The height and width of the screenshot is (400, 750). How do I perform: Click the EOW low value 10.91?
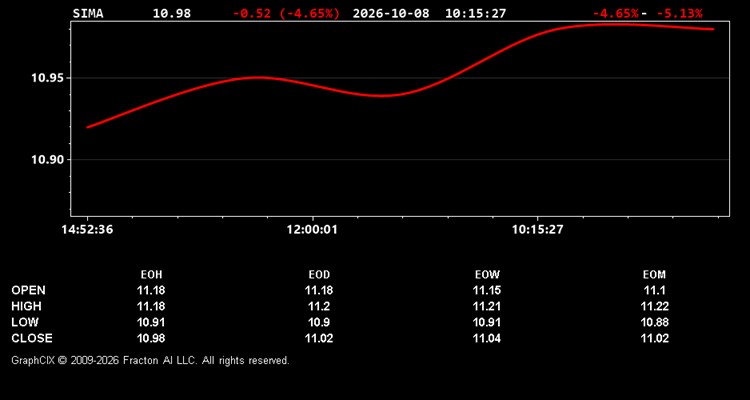point(487,322)
